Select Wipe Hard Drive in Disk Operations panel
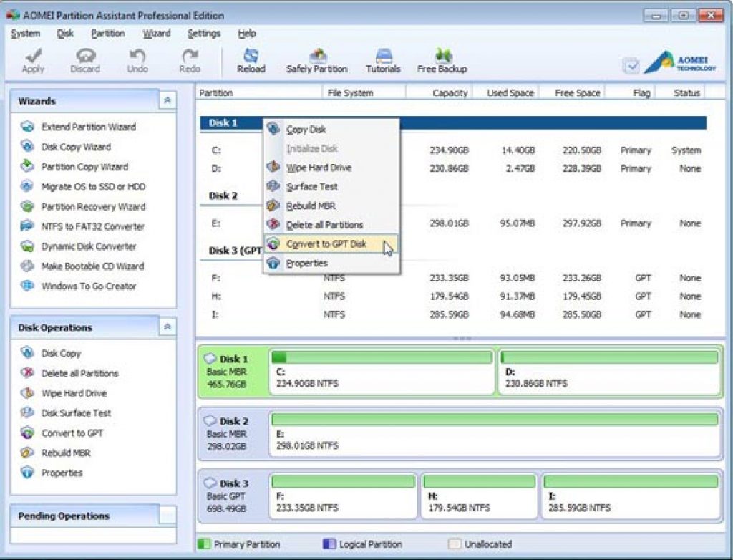Screen dimensions: 733x560 pos(63,393)
